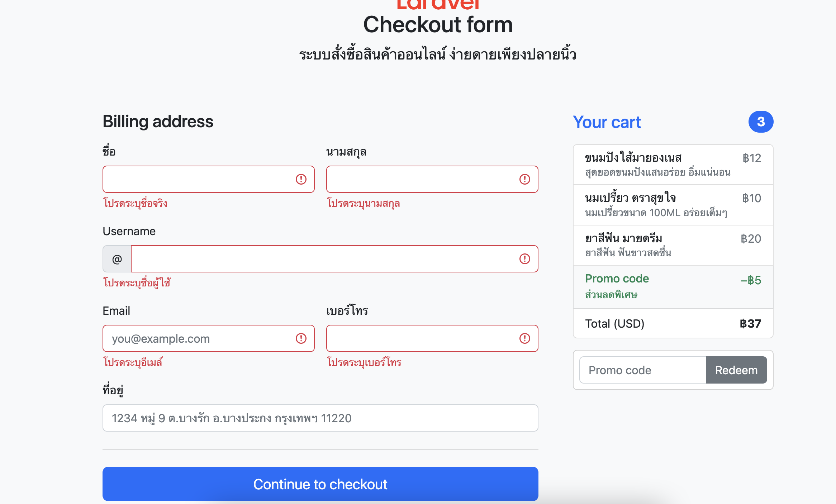Click inside the Promo code input box
Viewport: 836px width, 504px height.
click(x=642, y=370)
